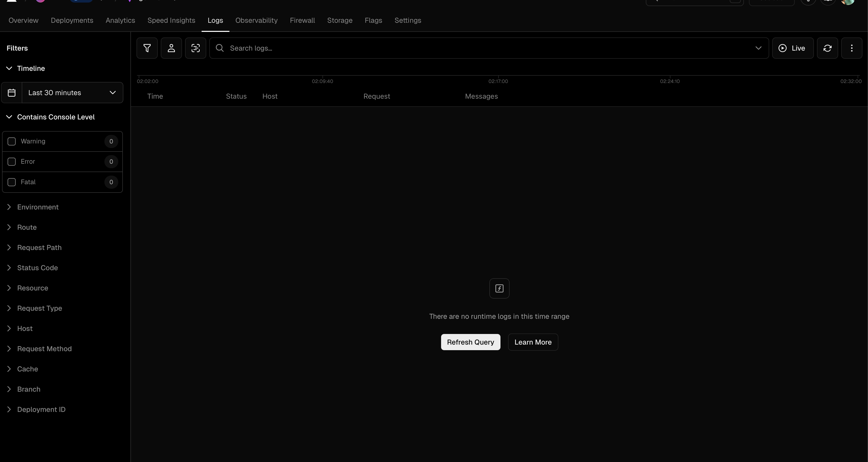Select the Logs tab

point(215,20)
